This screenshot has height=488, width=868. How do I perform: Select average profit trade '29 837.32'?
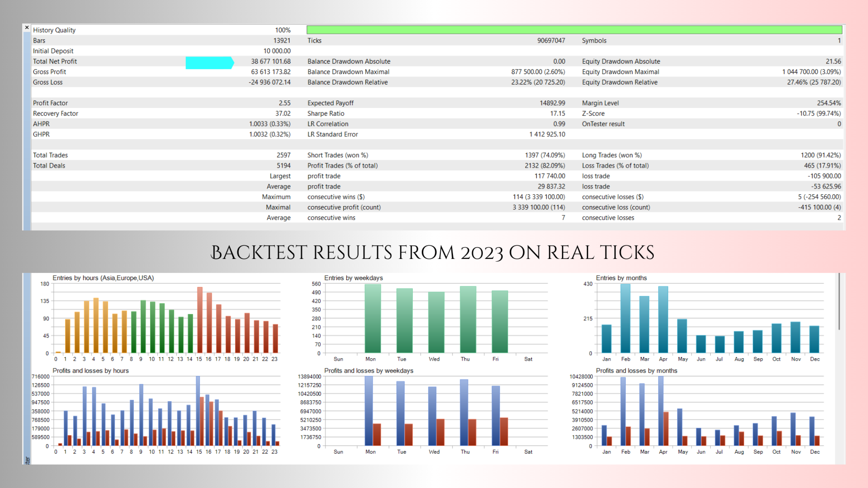tap(551, 187)
